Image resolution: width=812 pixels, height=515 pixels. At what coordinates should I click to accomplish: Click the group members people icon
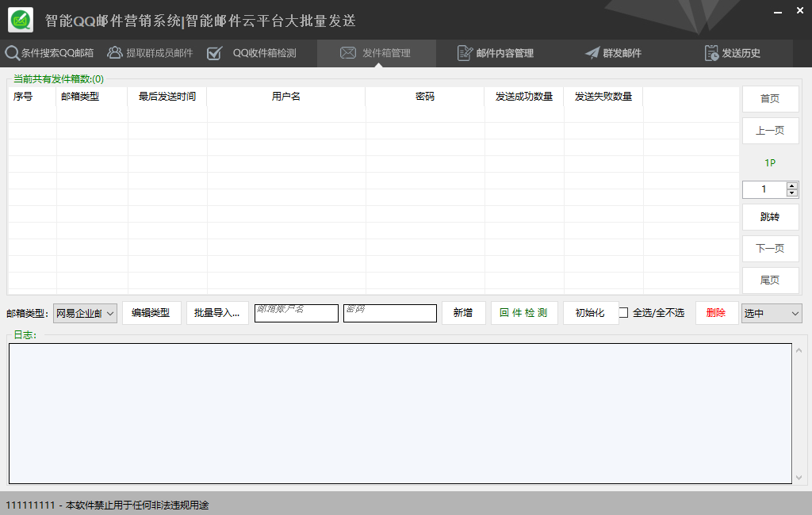114,53
